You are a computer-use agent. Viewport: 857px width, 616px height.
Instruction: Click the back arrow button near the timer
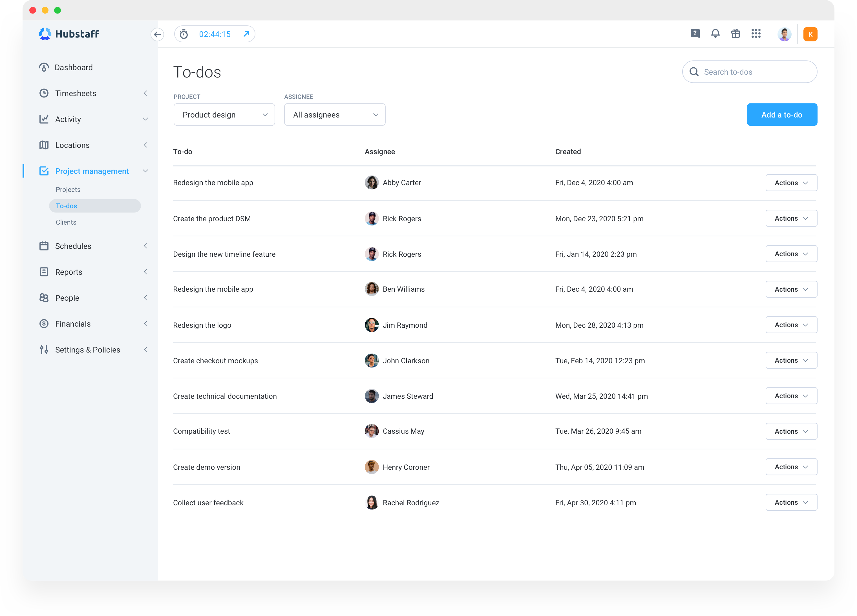(158, 34)
